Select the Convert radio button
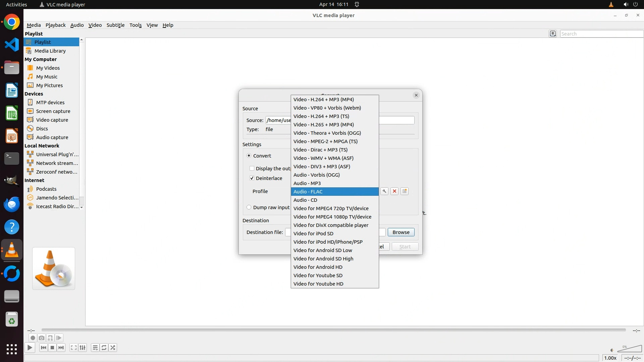Screen dimensions: 644x362 point(249,156)
